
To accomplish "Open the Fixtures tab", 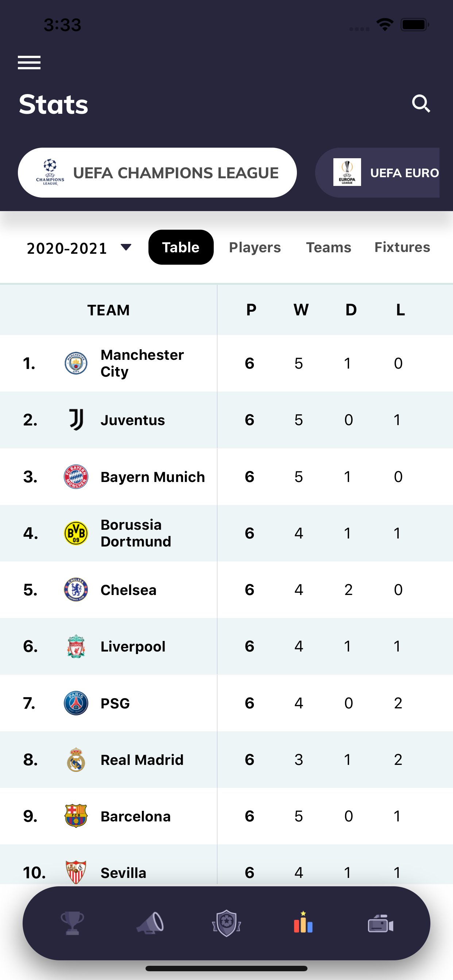I will (x=402, y=247).
